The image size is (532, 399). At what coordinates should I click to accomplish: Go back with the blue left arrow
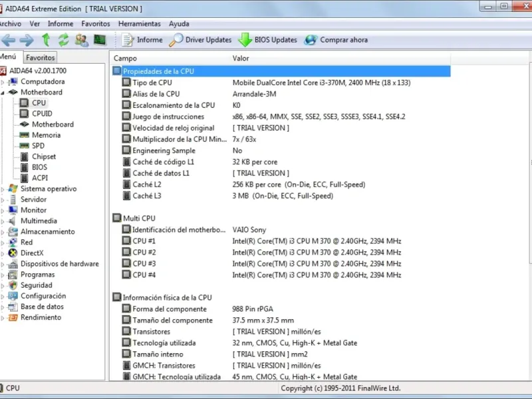click(x=9, y=41)
